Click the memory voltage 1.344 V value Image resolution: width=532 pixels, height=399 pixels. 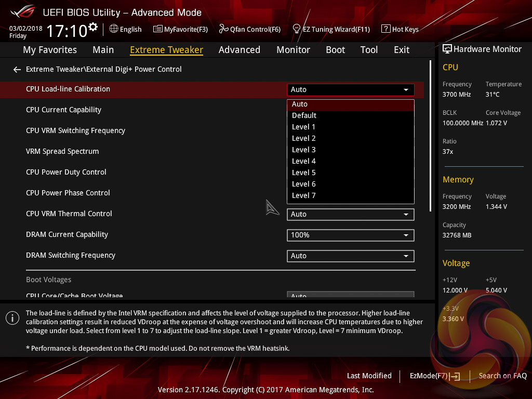tap(496, 207)
